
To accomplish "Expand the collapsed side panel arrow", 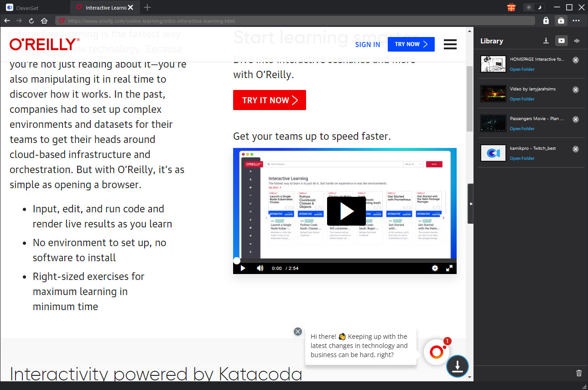I will tap(471, 204).
